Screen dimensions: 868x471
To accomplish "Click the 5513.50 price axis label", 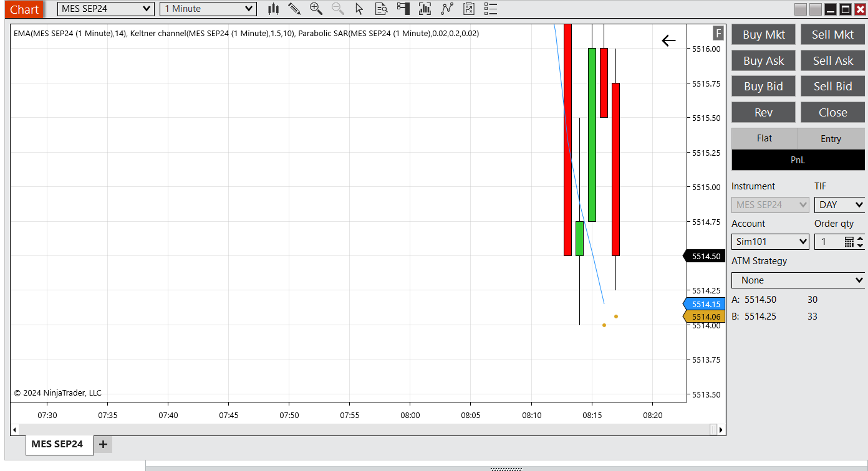I will point(706,395).
